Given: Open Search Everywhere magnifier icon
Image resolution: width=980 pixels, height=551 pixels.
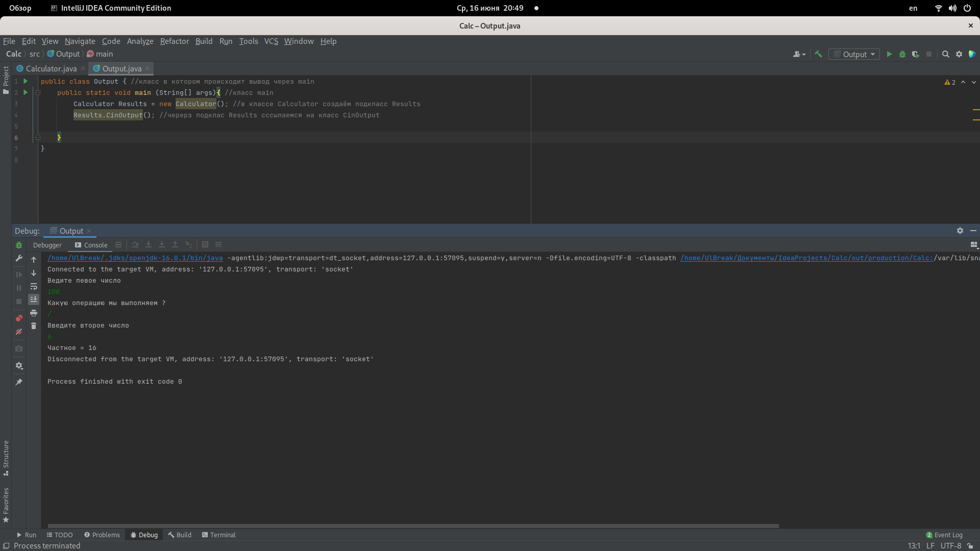Looking at the screenshot, I should [945, 54].
